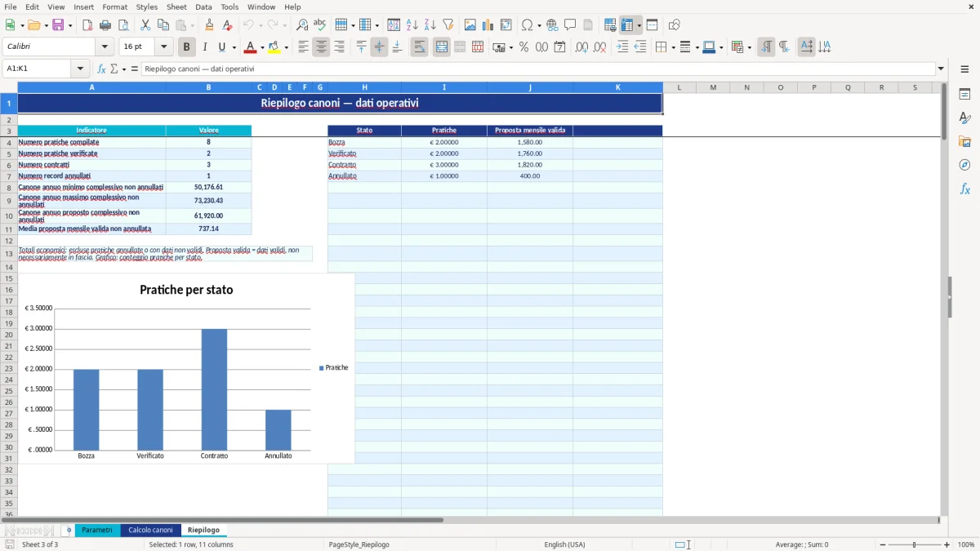Click the 100% zoom level
980x551 pixels.
966,544
